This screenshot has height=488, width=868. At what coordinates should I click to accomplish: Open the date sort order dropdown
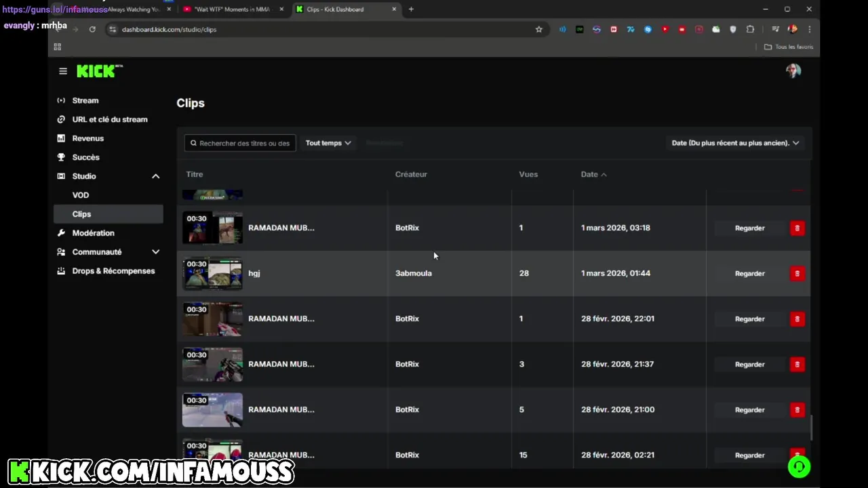735,143
